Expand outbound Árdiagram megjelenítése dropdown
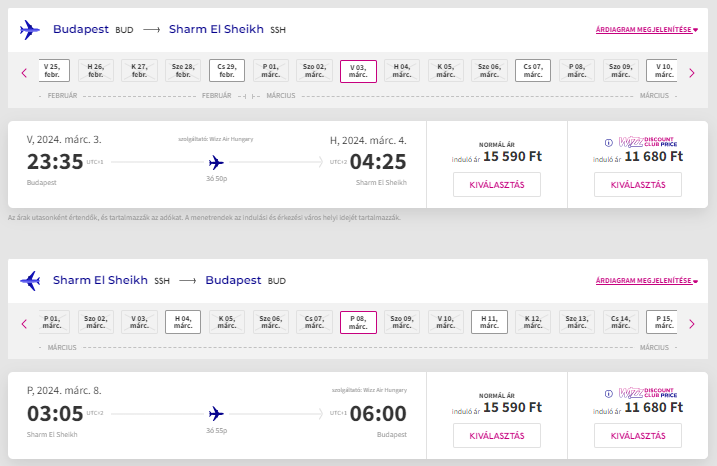The width and height of the screenshot is (717, 466). (645, 30)
